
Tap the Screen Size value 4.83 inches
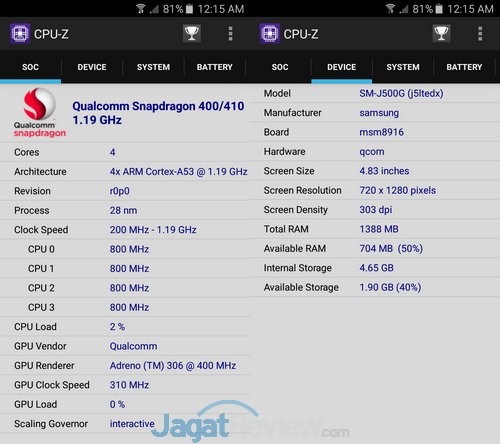(x=384, y=171)
